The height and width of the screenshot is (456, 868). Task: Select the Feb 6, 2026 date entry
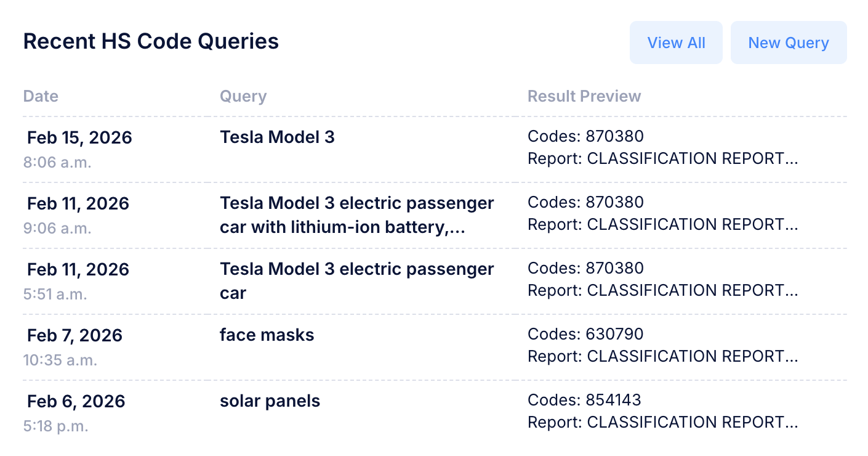76,401
